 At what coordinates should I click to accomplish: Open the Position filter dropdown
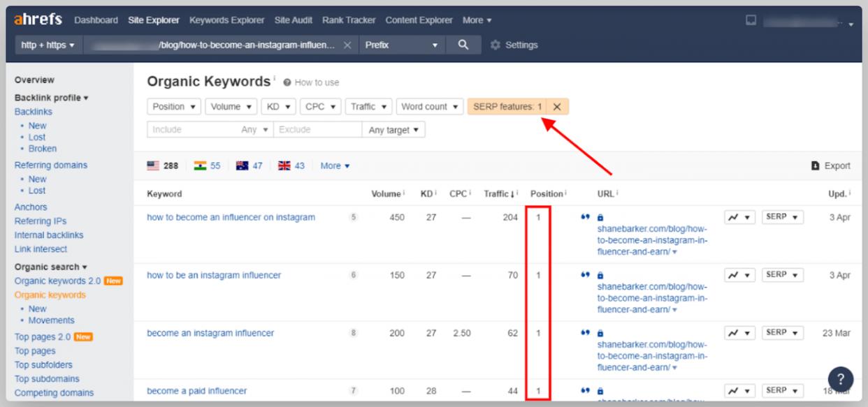[175, 107]
